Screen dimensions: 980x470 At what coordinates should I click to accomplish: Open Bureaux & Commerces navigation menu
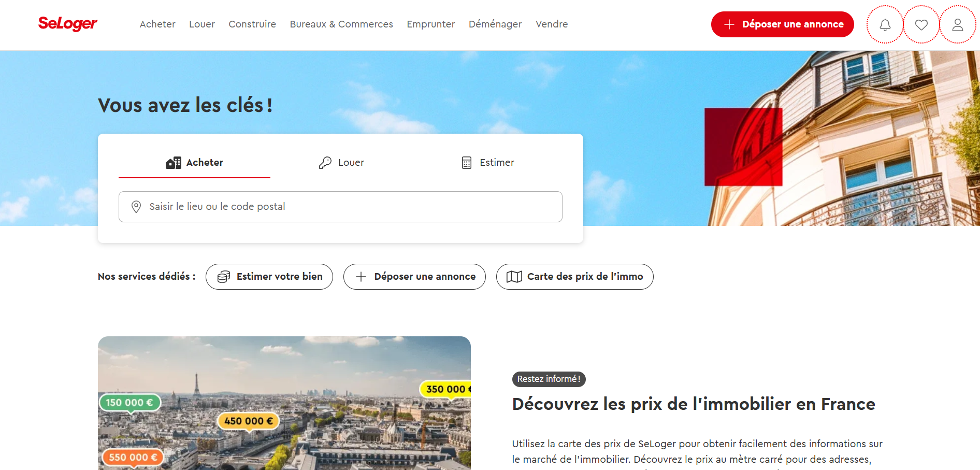pos(341,24)
